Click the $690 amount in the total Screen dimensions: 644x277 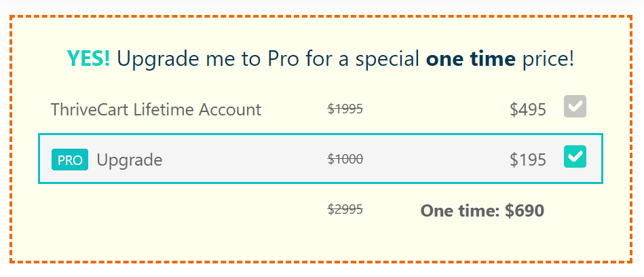click(x=525, y=211)
